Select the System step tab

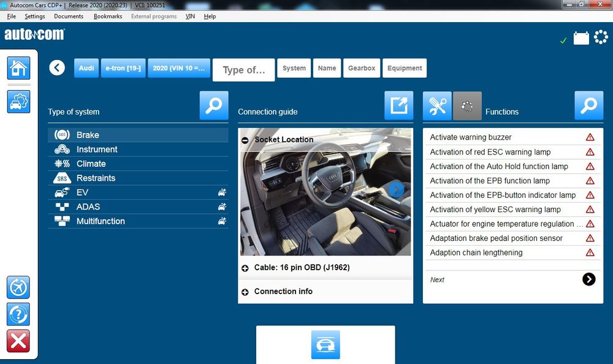(x=294, y=68)
